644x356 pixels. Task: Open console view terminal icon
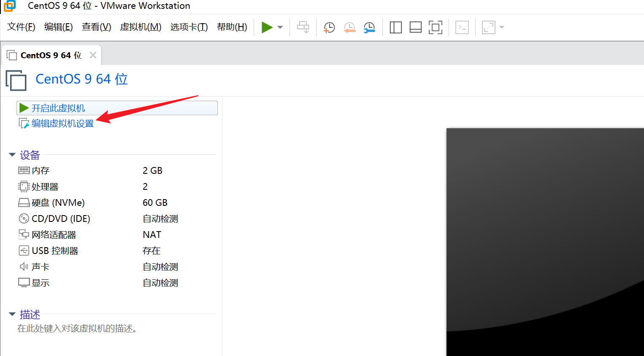tap(462, 27)
